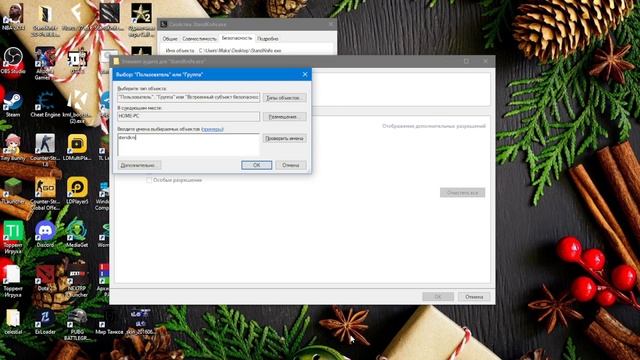Open the Cheat Engine shortcut

(45, 105)
